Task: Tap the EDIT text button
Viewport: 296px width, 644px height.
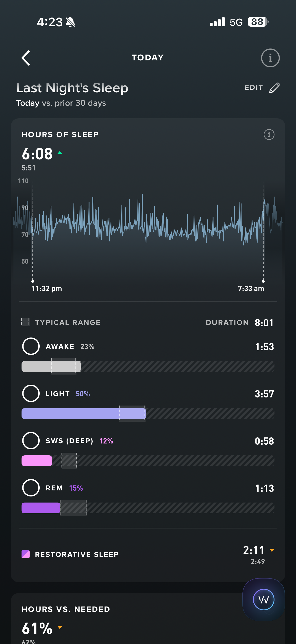Action: click(254, 88)
